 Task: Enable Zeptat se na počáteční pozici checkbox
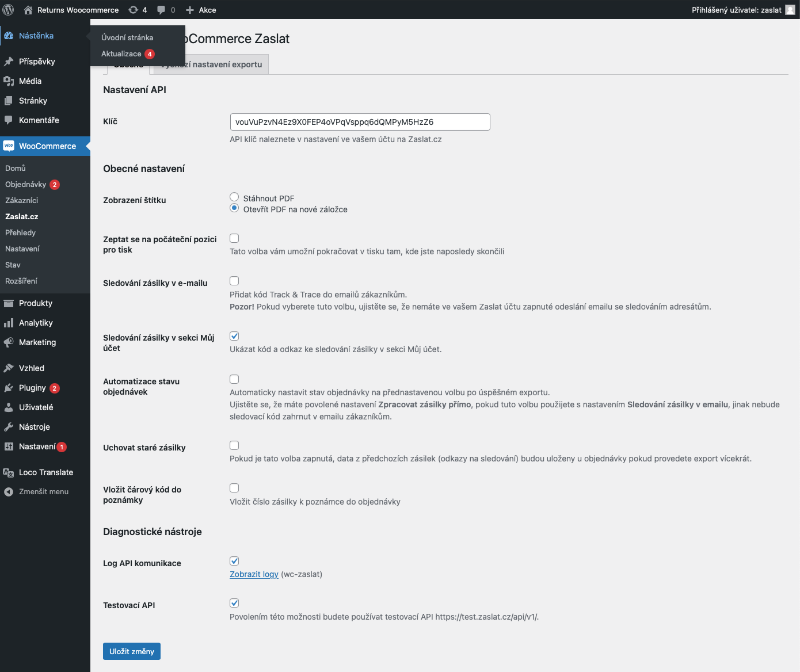[234, 238]
